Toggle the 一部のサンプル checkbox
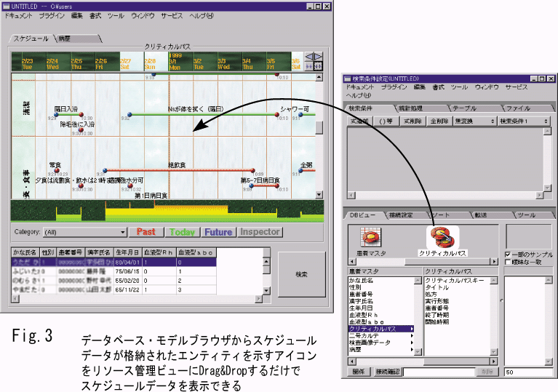 [508, 254]
